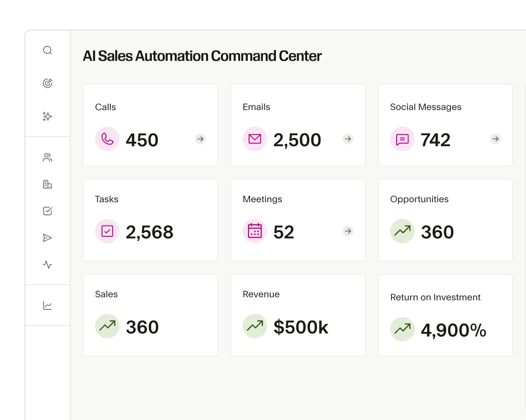Select the Revenue card showing $500k
Screen dimensions: 526x420
pos(298,315)
